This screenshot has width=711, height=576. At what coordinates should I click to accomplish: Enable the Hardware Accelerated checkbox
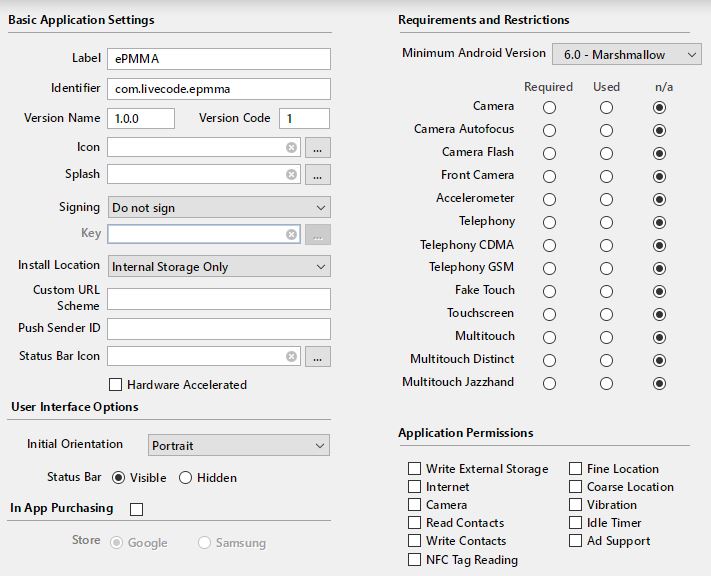[115, 385]
